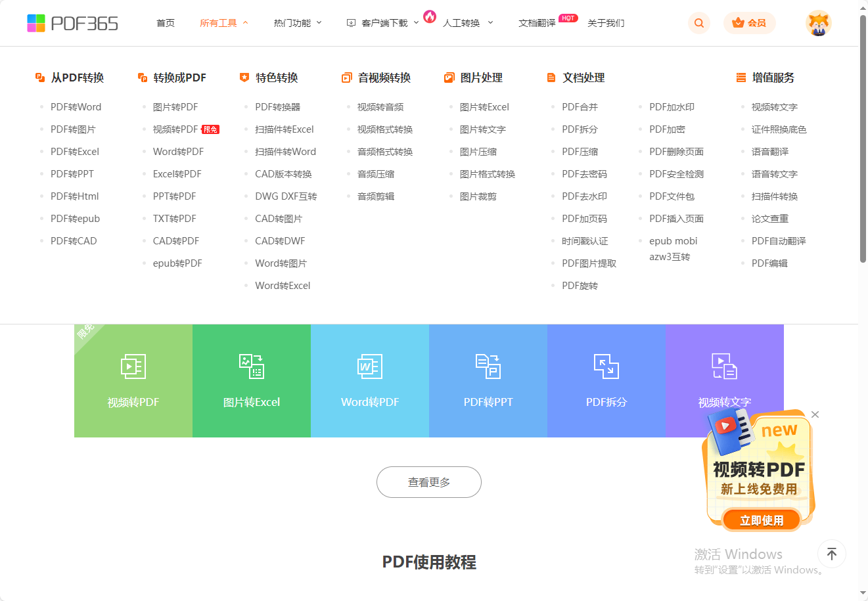Click the crown icon in 会员 button

click(x=739, y=23)
